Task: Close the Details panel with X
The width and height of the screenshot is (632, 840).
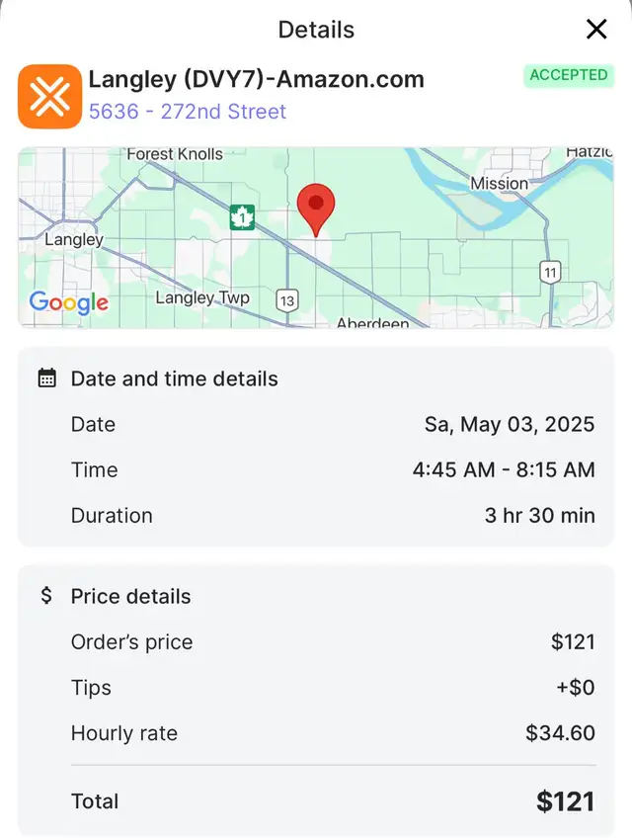Action: tap(596, 29)
